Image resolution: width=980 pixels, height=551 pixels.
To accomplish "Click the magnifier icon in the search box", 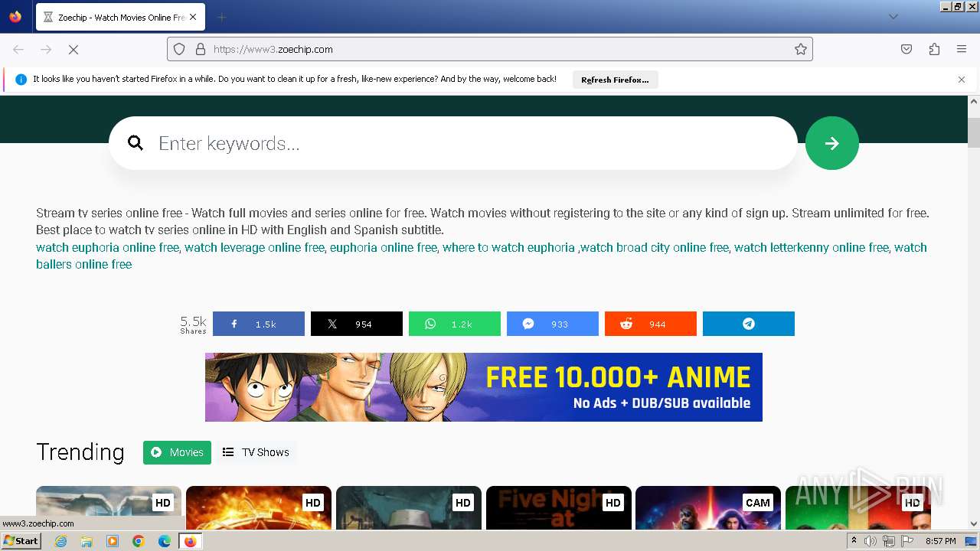I will pyautogui.click(x=136, y=143).
